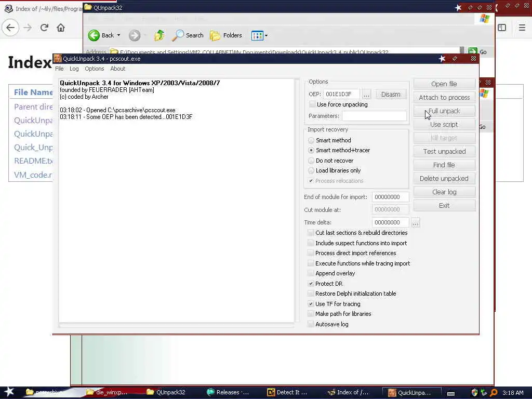
Task: Click browser home icon
Action: pyautogui.click(x=61, y=28)
